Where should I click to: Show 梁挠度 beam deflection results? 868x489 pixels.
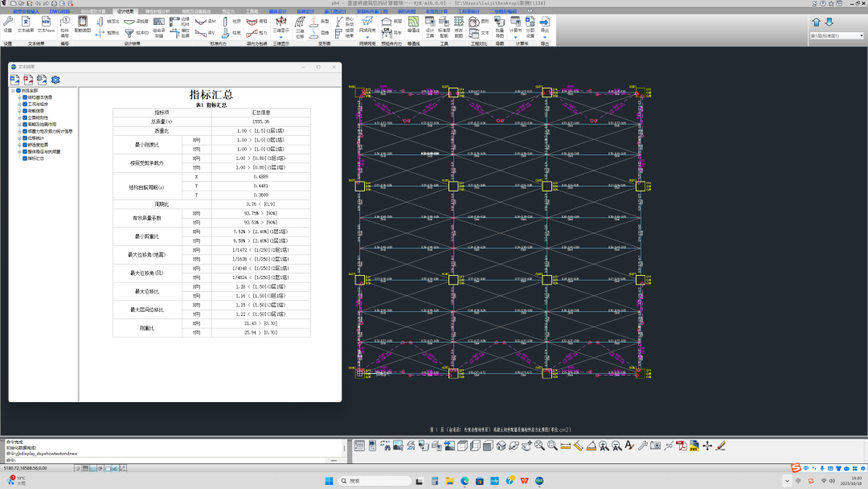tap(136, 21)
